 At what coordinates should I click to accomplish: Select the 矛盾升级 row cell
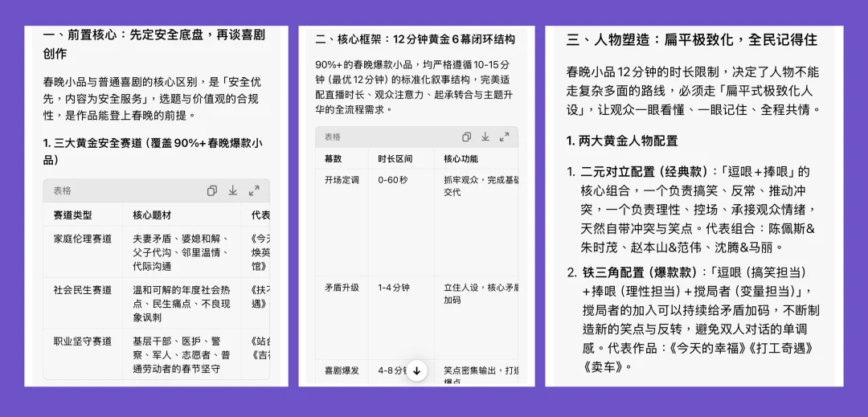pyautogui.click(x=342, y=287)
